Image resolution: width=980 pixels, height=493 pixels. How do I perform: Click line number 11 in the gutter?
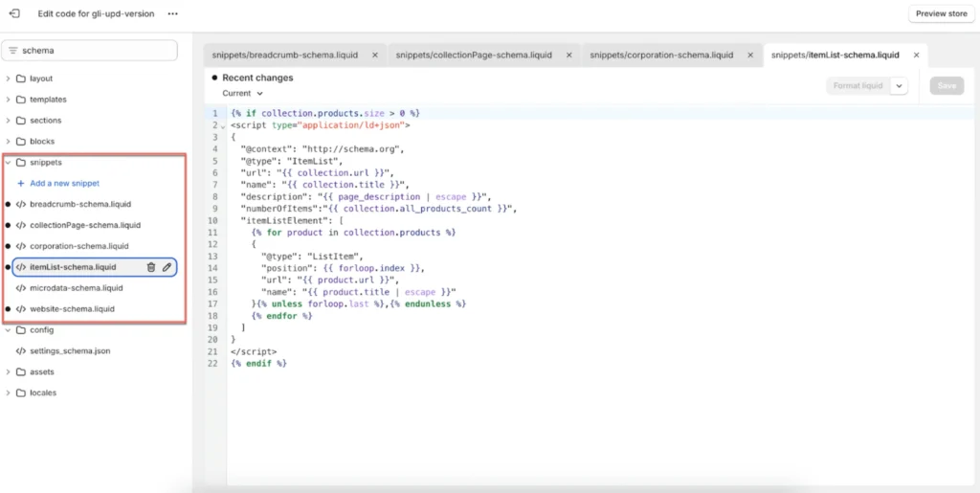pyautogui.click(x=213, y=232)
